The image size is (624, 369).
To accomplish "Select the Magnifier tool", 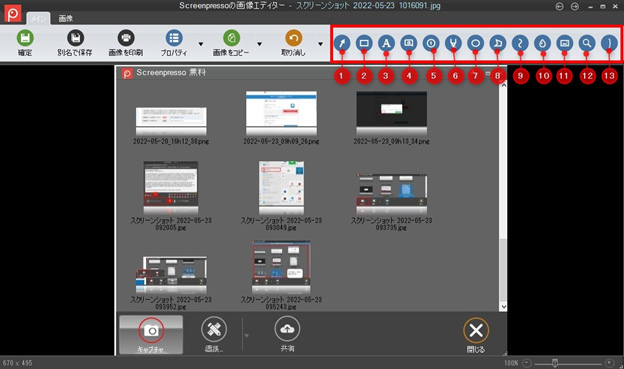I will (587, 43).
